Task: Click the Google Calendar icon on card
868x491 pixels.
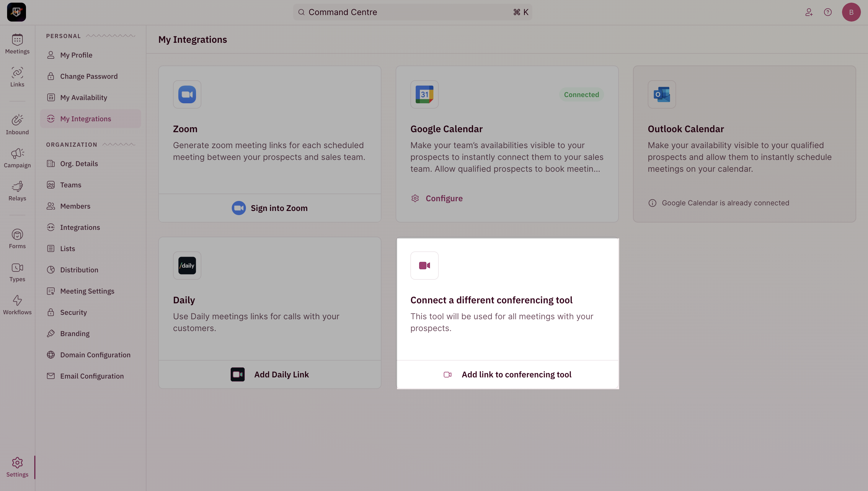Action: coord(424,94)
